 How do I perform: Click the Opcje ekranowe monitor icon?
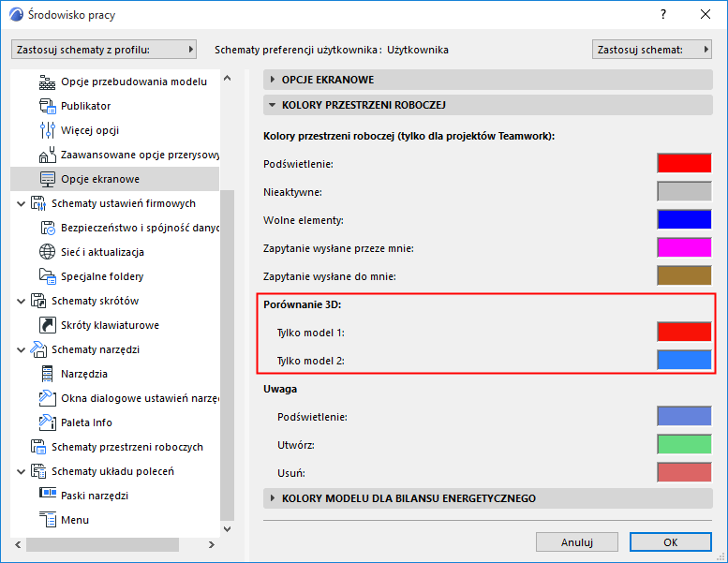pos(48,179)
